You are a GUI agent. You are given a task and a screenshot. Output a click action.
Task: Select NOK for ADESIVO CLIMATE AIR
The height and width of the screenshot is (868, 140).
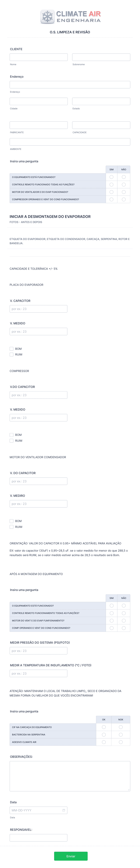(x=121, y=742)
